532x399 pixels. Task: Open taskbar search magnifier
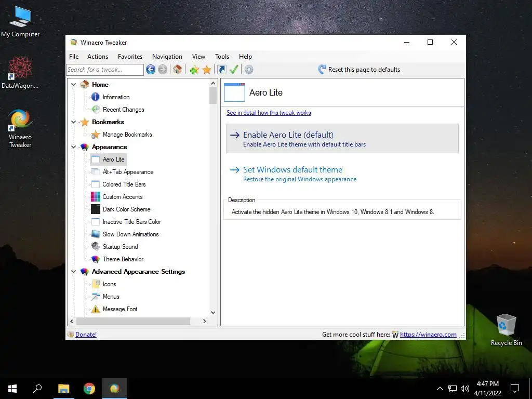(x=37, y=389)
